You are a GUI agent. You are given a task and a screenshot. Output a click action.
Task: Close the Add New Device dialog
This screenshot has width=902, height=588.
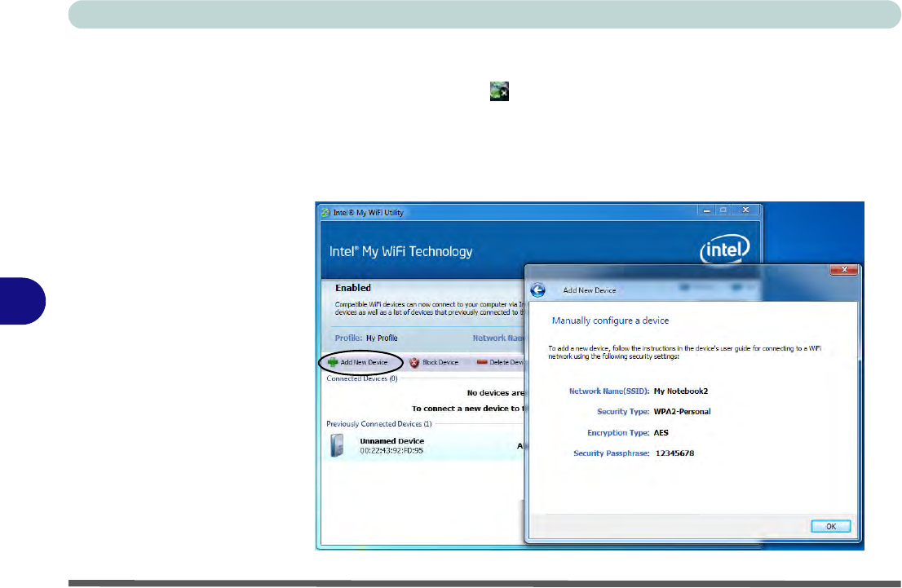[844, 270]
